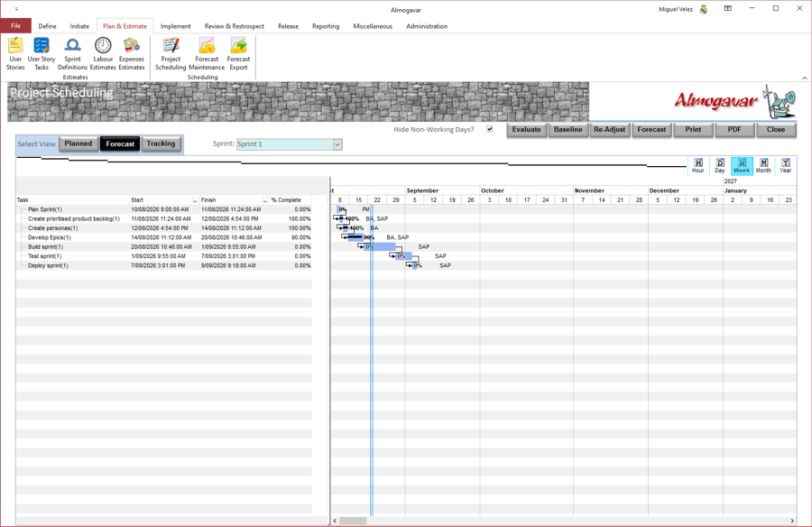Click the Baseline button
This screenshot has height=527, width=812.
click(568, 130)
